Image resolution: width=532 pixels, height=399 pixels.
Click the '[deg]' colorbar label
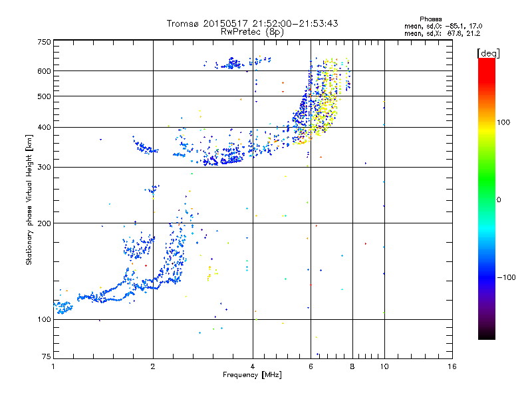tap(488, 53)
